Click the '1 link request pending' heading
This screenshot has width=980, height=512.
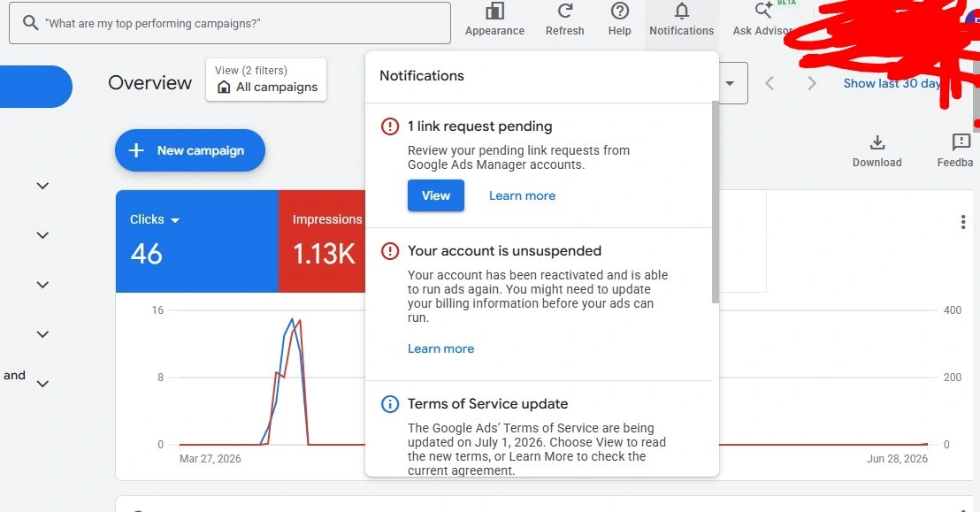tap(480, 126)
